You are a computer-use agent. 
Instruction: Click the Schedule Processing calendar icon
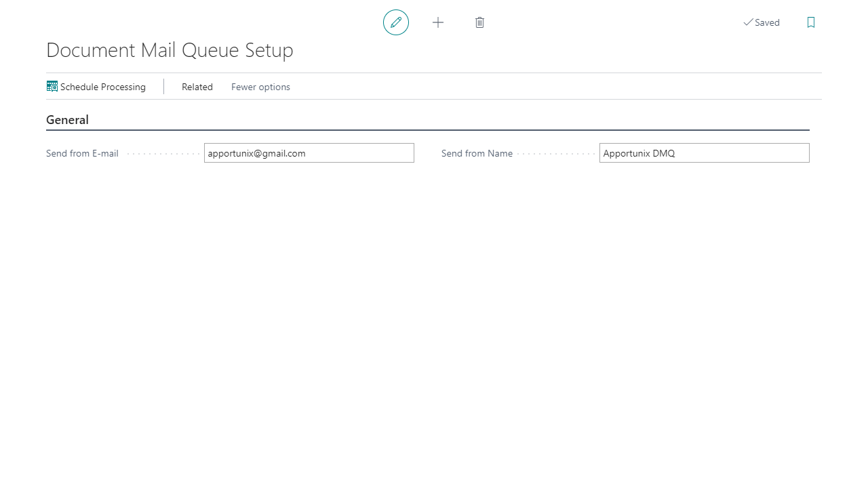52,87
